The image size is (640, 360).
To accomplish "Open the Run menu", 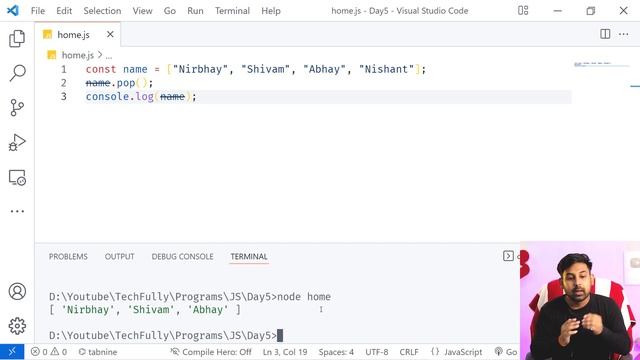I will (x=195, y=11).
